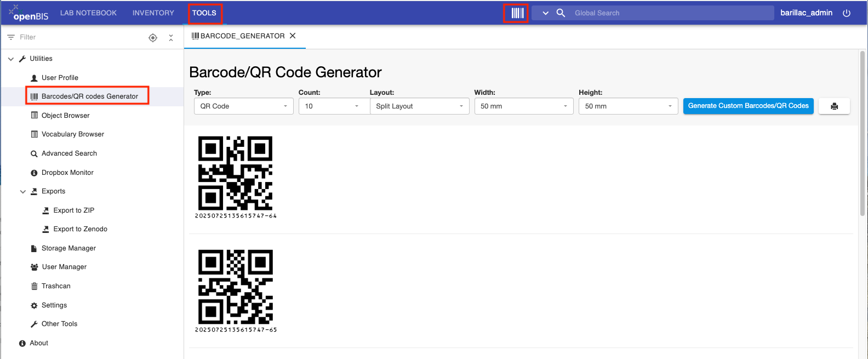Focus the Global Search input field
The width and height of the screenshot is (868, 359).
tap(671, 13)
